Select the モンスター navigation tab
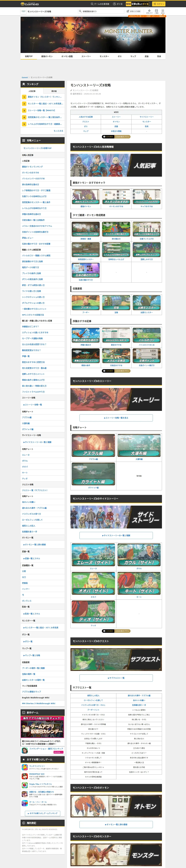The width and height of the screenshot is (186, 868). (104, 56)
